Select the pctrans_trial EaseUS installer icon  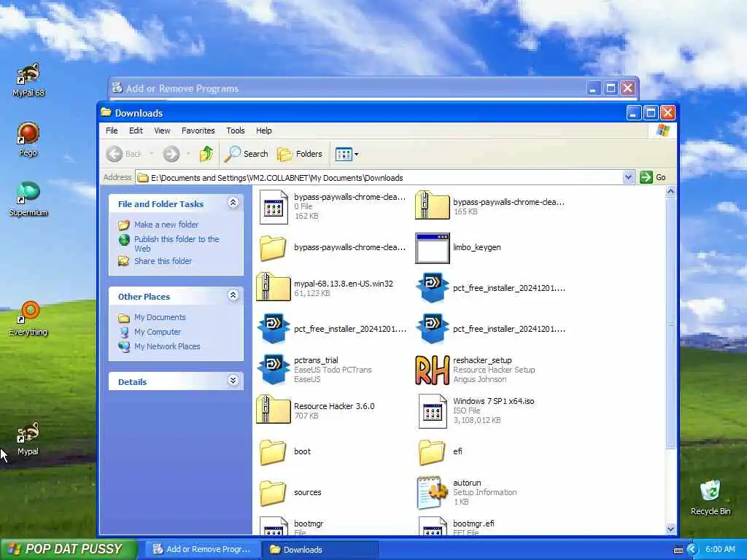point(273,370)
